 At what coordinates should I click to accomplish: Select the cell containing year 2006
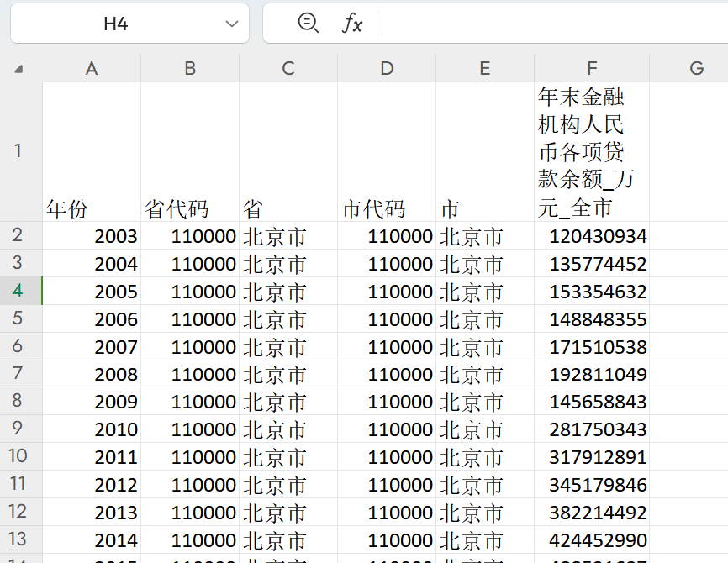pos(92,318)
